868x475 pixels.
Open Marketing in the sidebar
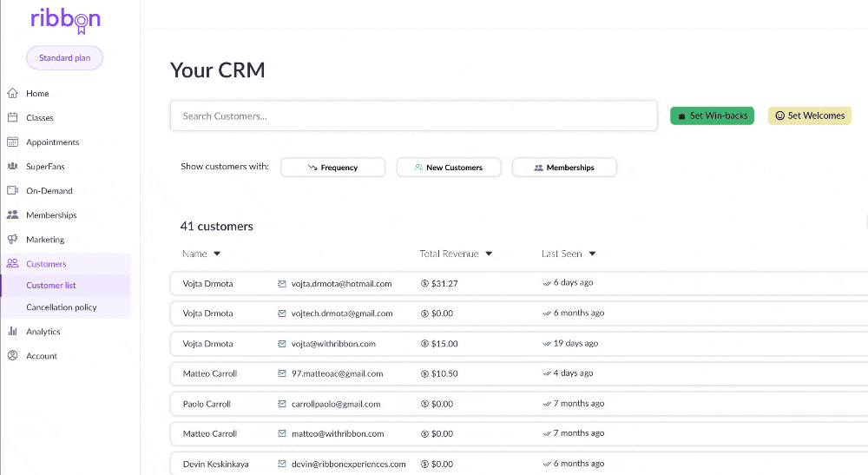[x=45, y=240]
